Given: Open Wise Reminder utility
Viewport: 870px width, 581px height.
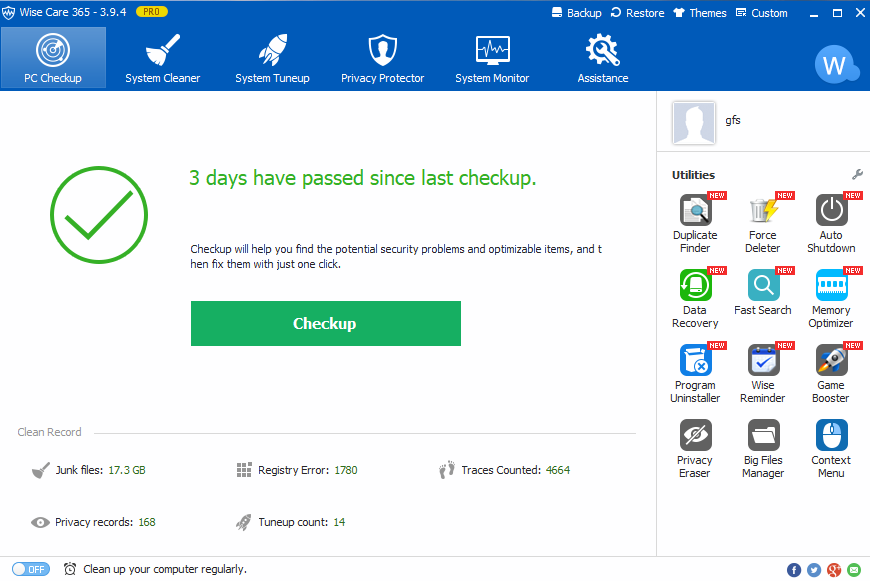Looking at the screenshot, I should pos(763,373).
